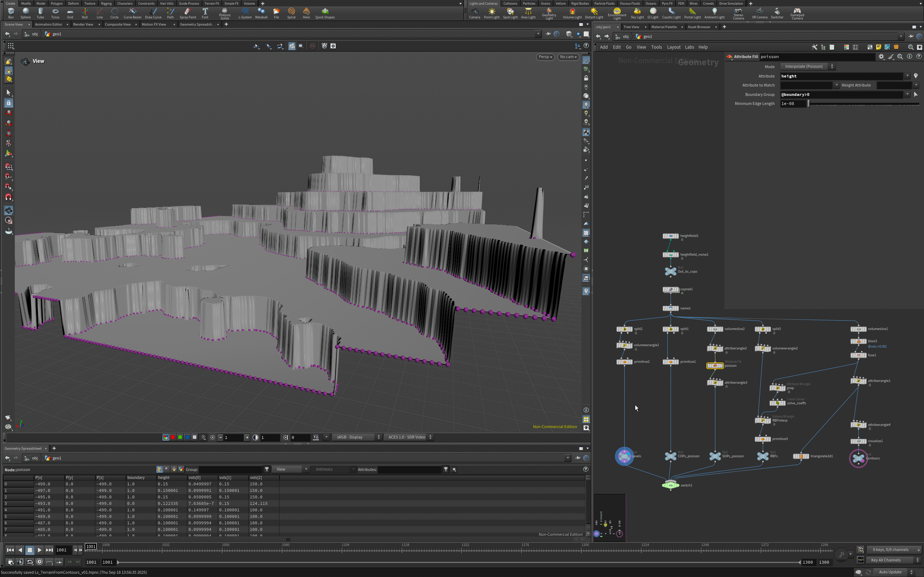Viewport: 924px width, 577px height.
Task: Open the Persp viewport menu
Action: tap(545, 57)
